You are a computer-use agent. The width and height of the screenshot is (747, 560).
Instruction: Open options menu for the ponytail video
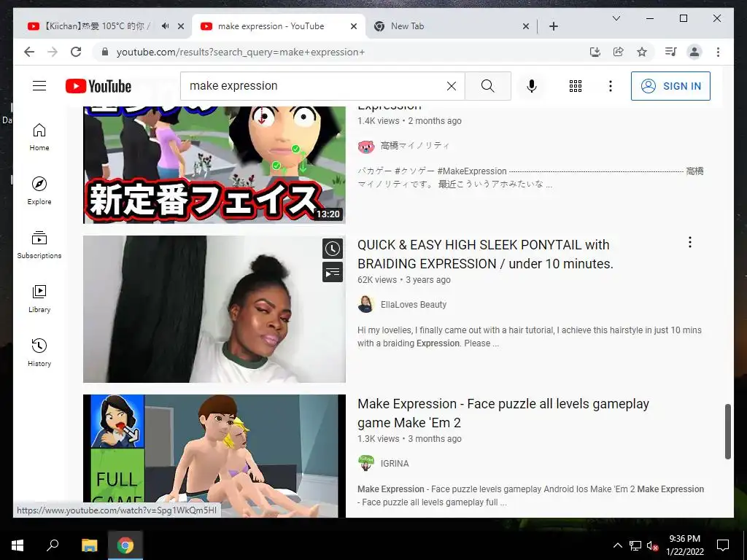tap(689, 242)
